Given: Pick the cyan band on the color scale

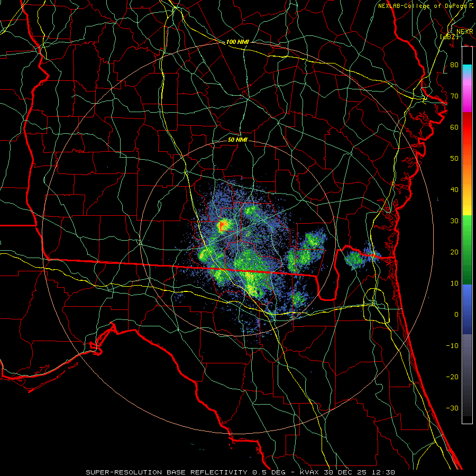Looking at the screenshot, I should coord(467,70).
